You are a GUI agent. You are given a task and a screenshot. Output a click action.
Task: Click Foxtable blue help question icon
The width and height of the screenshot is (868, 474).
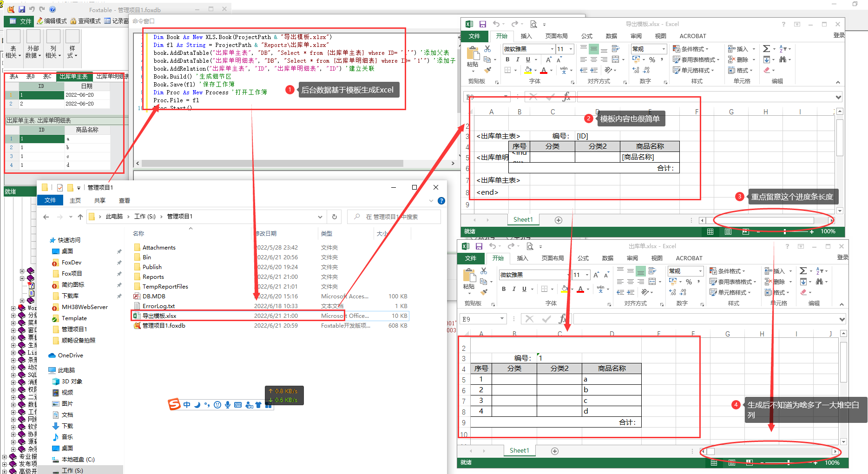(53, 9)
